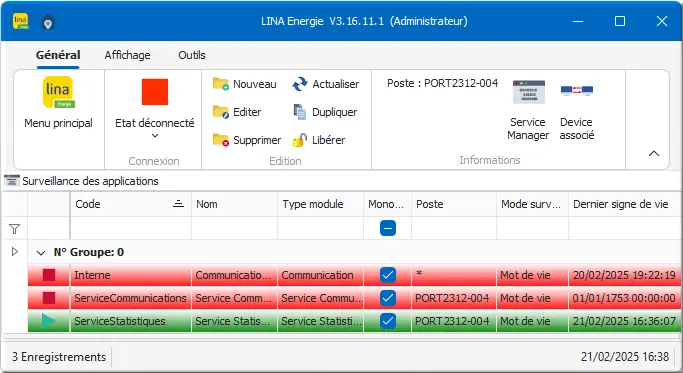The height and width of the screenshot is (373, 683).
Task: Click 'Mot de vie' in Interne row
Action: click(532, 275)
